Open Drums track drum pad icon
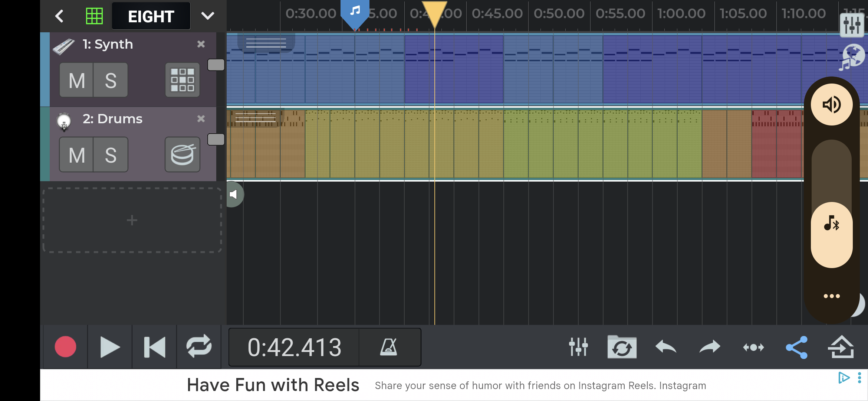 tap(182, 154)
